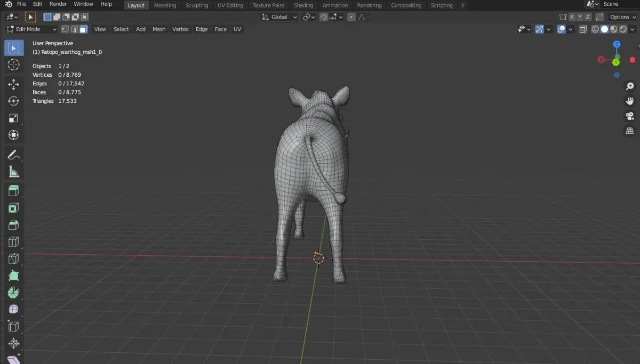The width and height of the screenshot is (640, 364).
Task: Select the Transform tool
Action: pos(14,135)
